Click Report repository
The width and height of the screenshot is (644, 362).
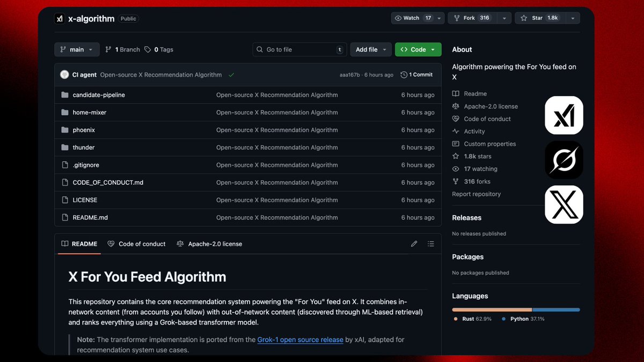pos(477,194)
